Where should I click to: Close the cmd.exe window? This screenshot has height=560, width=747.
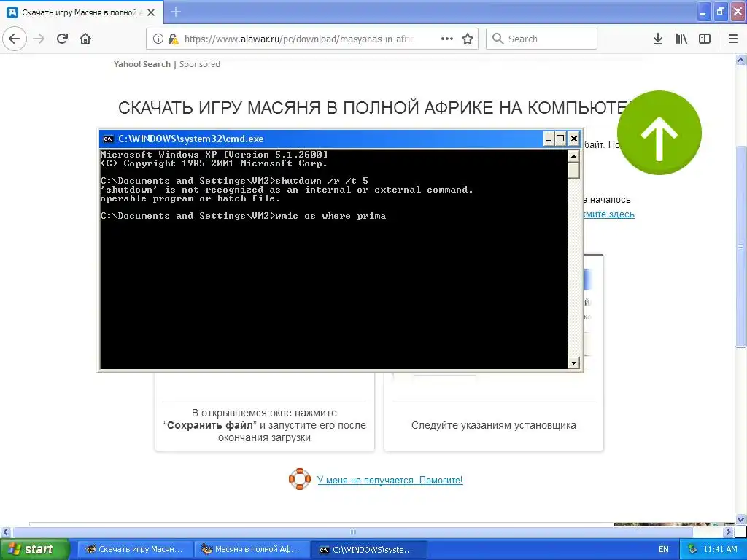(x=574, y=139)
